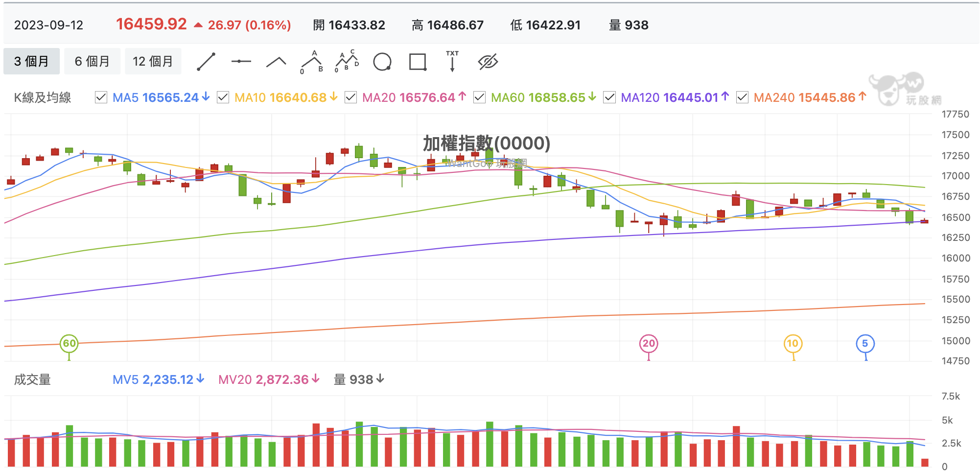Open the TXT text annotation tool

coord(452,61)
